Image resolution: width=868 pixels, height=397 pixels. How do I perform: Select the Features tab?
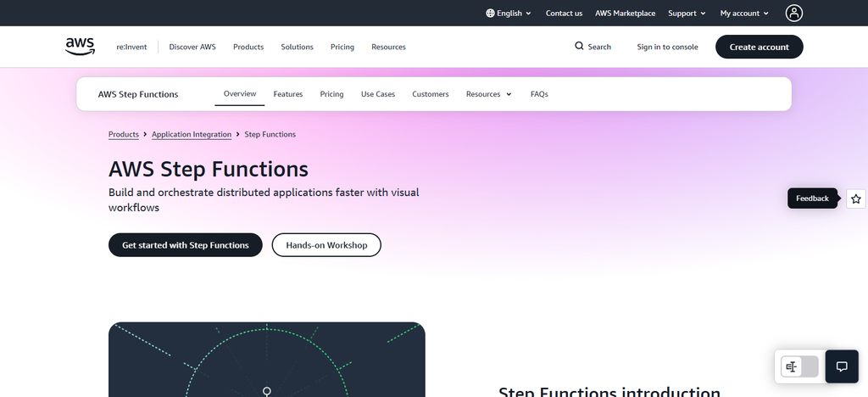pyautogui.click(x=288, y=94)
